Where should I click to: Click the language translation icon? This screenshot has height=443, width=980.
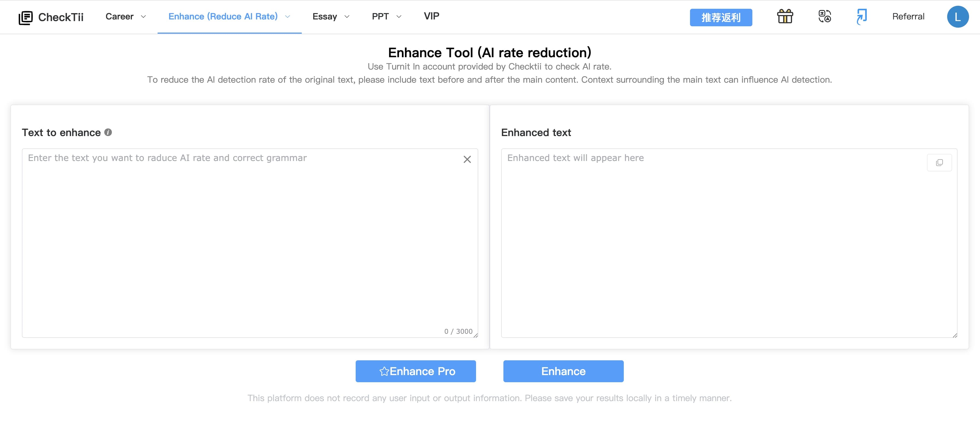click(824, 16)
